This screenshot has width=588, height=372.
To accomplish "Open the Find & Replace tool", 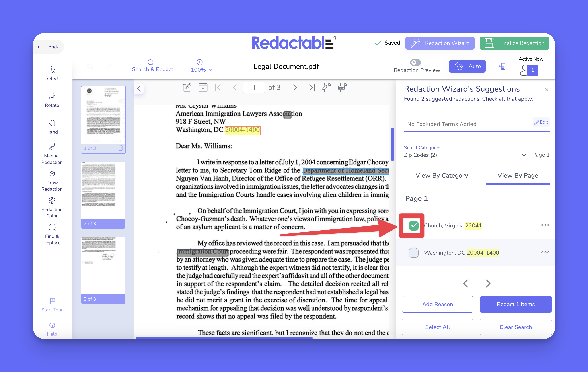I will [x=52, y=227].
